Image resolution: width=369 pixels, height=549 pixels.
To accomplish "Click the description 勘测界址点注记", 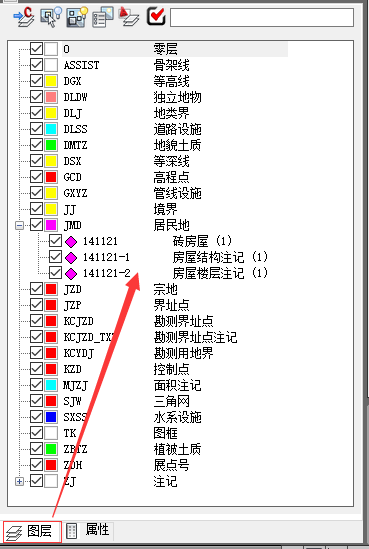I will (195, 337).
